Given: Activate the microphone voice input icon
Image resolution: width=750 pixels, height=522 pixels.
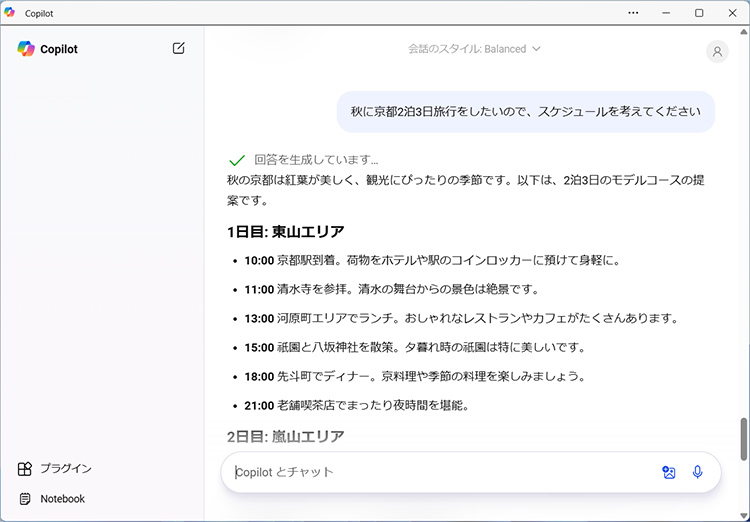Looking at the screenshot, I should (698, 472).
